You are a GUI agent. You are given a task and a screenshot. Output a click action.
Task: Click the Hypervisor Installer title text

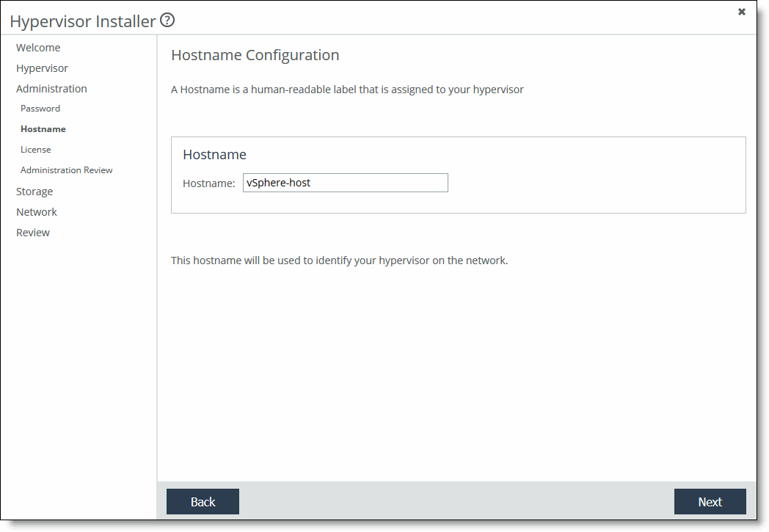coord(83,22)
